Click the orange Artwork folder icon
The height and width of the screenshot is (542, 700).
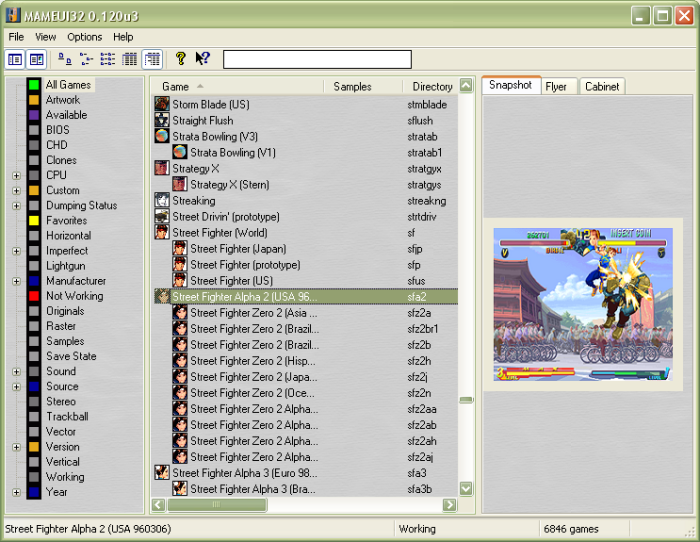(x=34, y=100)
